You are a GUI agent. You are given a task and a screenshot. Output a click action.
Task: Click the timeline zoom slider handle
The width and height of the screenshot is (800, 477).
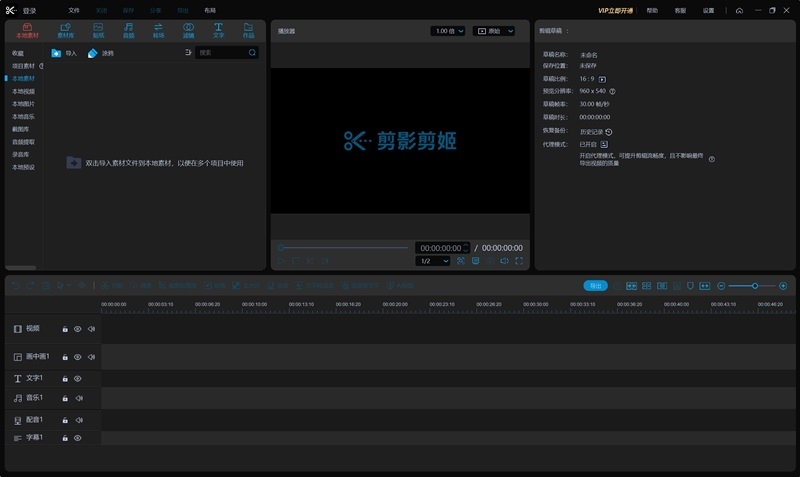click(755, 286)
